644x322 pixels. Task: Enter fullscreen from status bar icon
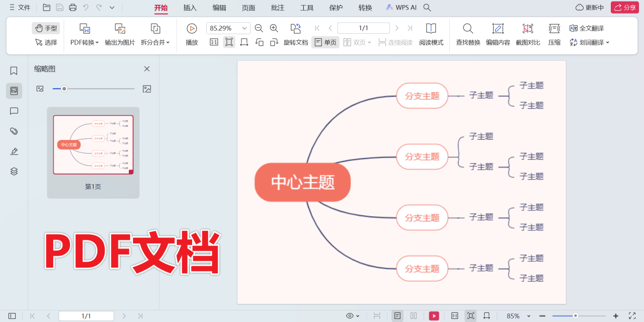(x=632, y=316)
